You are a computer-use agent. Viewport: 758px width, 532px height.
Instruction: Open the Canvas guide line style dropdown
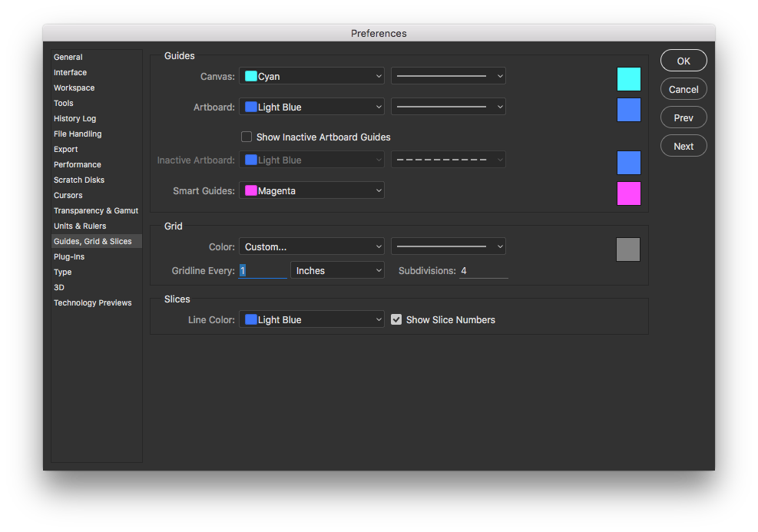pyautogui.click(x=449, y=76)
